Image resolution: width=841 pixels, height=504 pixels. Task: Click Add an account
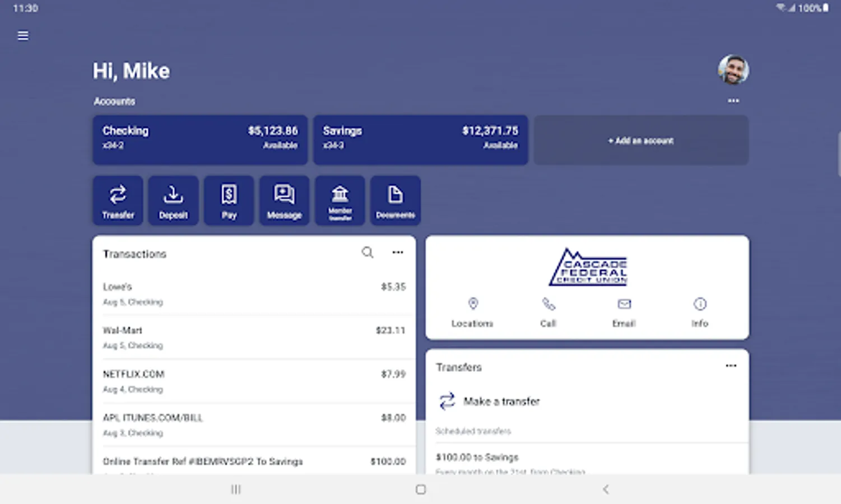[641, 140]
